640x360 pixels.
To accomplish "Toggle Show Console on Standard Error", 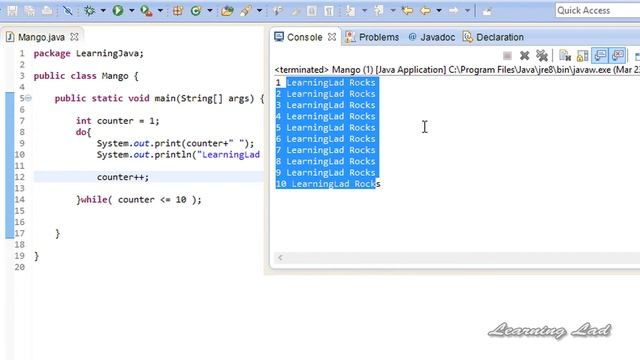I will point(618,56).
